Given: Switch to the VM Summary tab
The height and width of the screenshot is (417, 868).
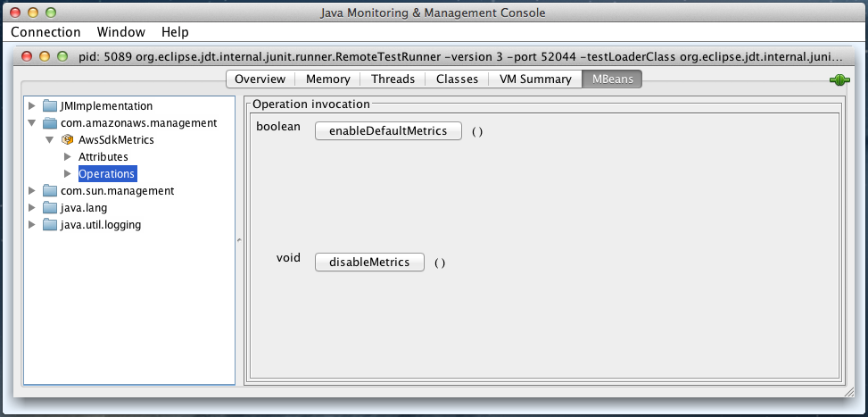Looking at the screenshot, I should click(535, 79).
